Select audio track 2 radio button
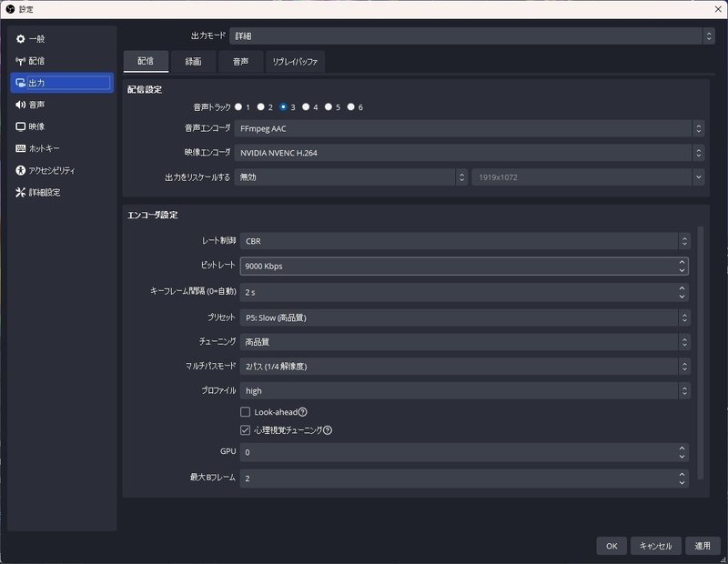The width and height of the screenshot is (728, 564). coord(261,106)
